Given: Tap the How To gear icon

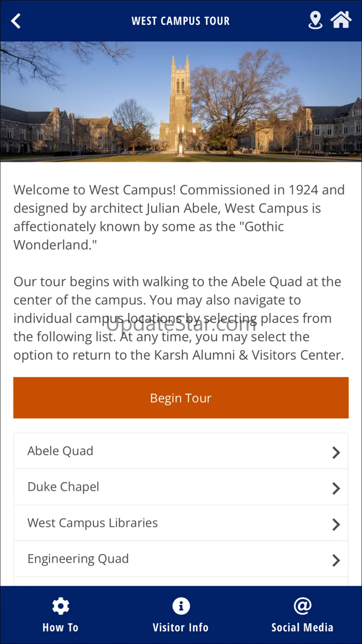Looking at the screenshot, I should 60,606.
